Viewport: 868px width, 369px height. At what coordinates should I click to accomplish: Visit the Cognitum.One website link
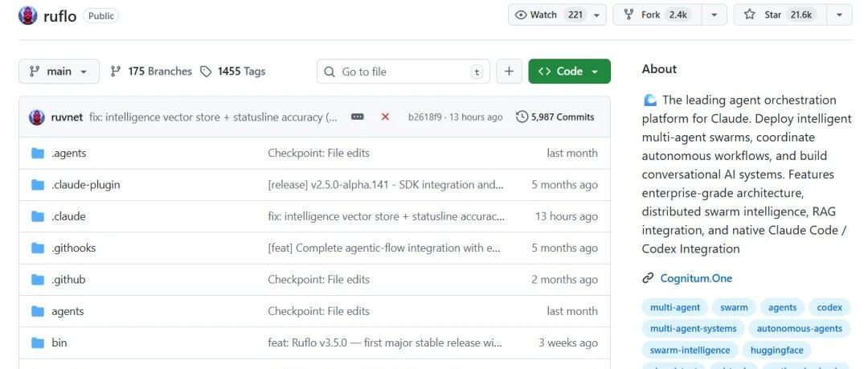(696, 278)
